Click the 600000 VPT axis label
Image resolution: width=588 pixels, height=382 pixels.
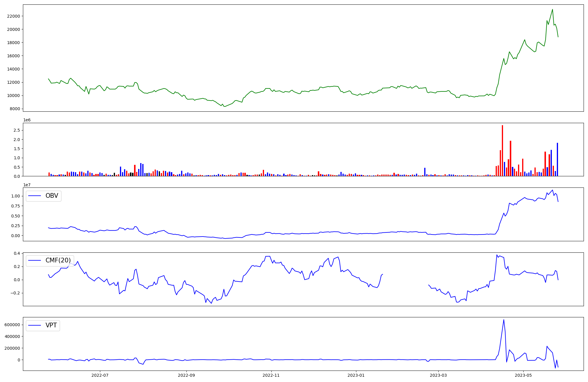(12, 325)
